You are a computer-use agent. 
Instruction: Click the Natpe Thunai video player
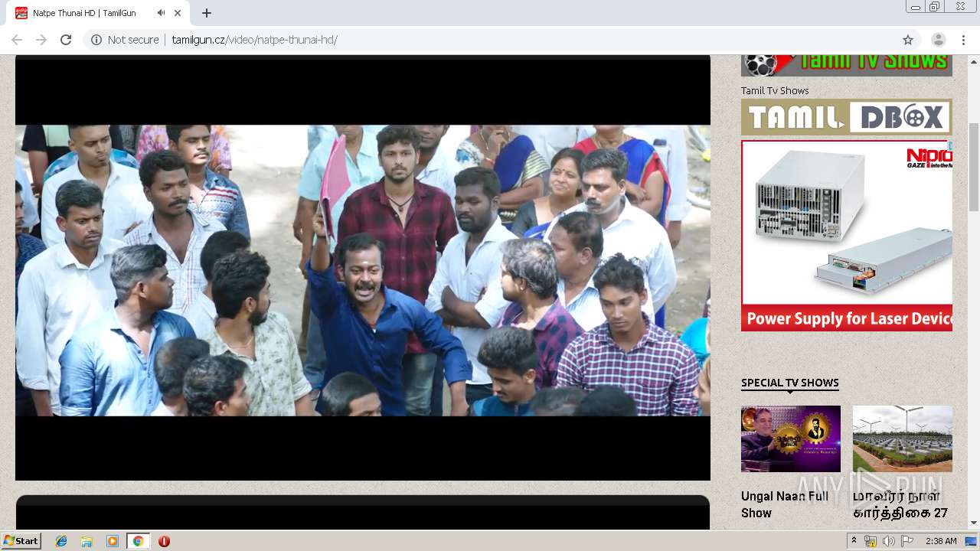(x=363, y=269)
